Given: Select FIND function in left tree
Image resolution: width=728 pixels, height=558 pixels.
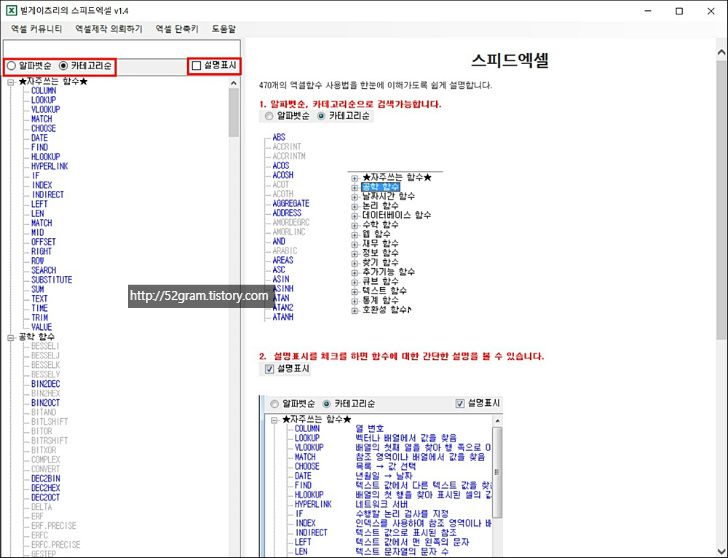Looking at the screenshot, I should pyautogui.click(x=39, y=147).
